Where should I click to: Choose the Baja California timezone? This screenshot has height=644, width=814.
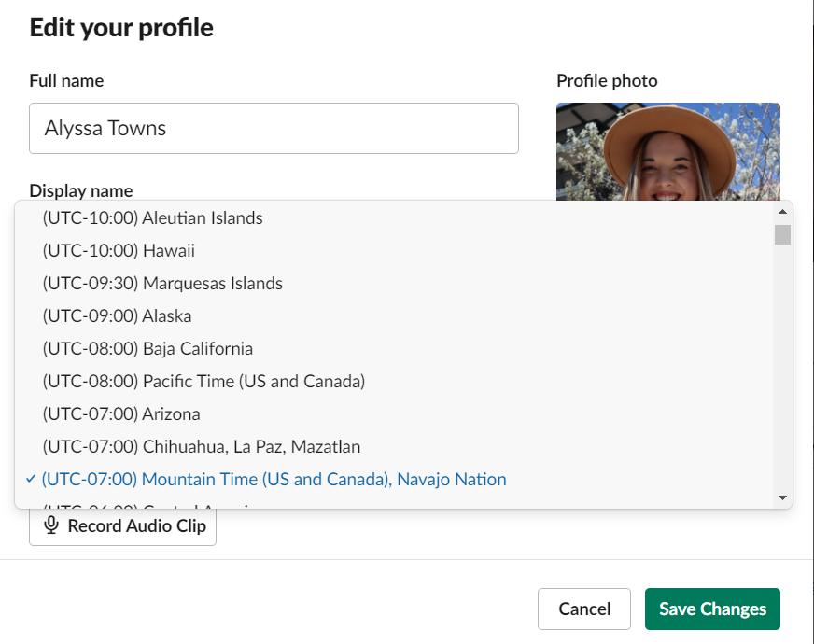tap(147, 348)
